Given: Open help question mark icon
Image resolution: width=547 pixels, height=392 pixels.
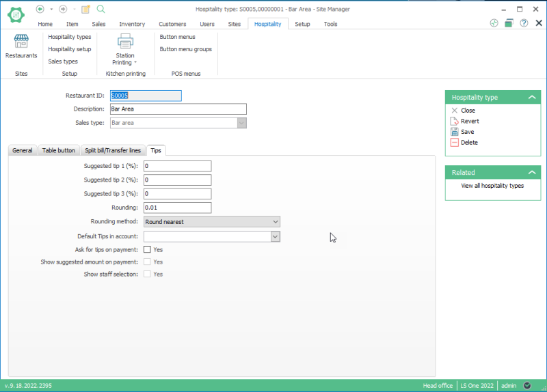Looking at the screenshot, I should tap(524, 23).
